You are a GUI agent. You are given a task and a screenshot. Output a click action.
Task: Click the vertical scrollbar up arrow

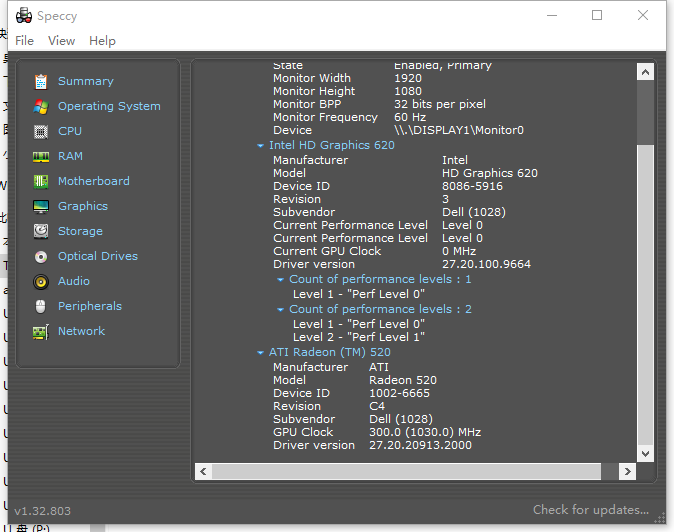pos(645,72)
